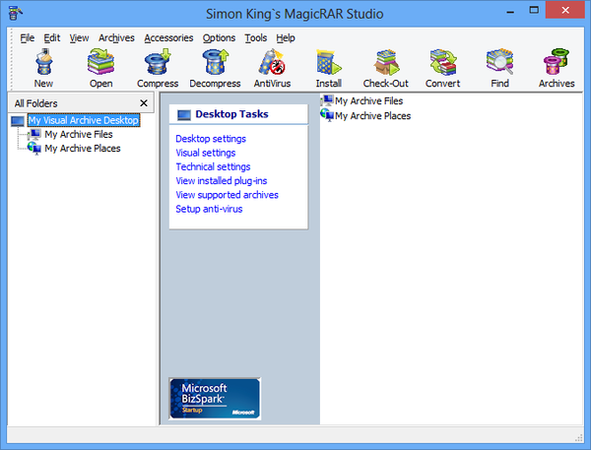Open the Edit menu

coord(52,38)
